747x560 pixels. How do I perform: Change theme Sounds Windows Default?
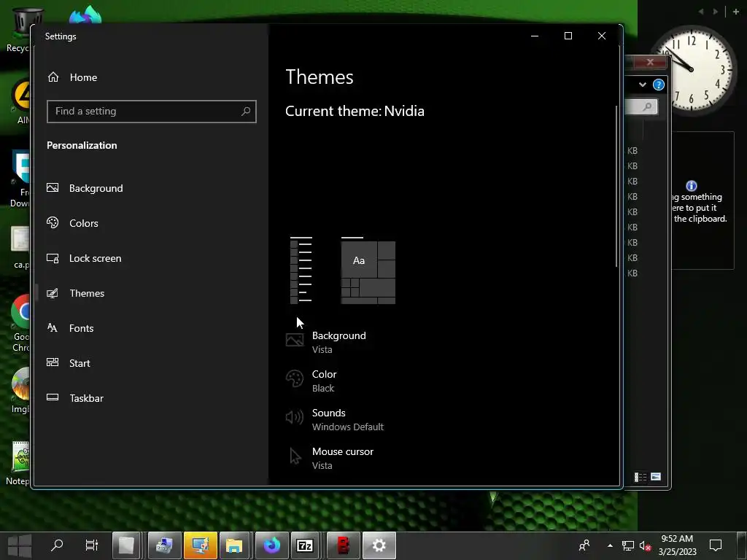click(x=334, y=419)
